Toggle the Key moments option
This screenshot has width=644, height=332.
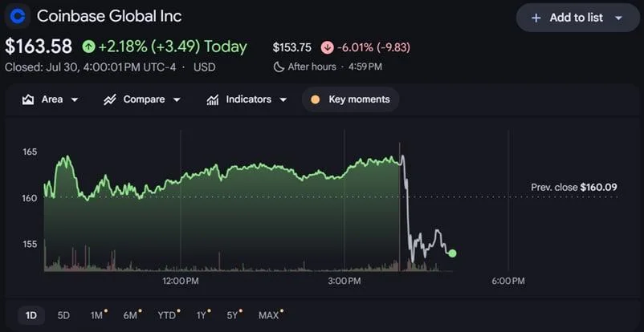350,99
